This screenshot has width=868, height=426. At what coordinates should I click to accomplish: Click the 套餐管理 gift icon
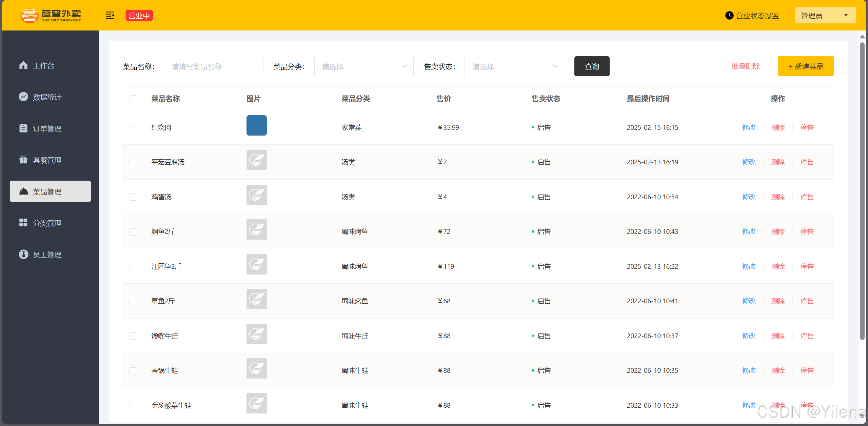(x=23, y=160)
